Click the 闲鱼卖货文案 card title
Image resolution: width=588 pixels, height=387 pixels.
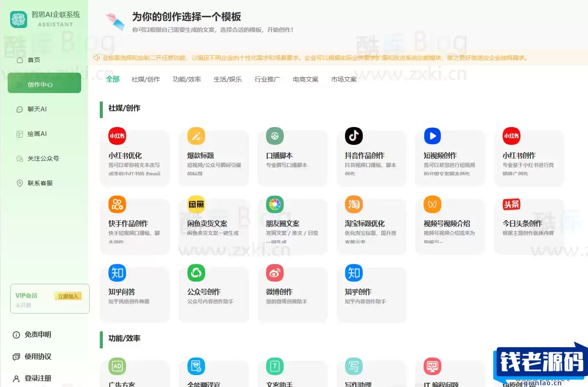click(207, 223)
